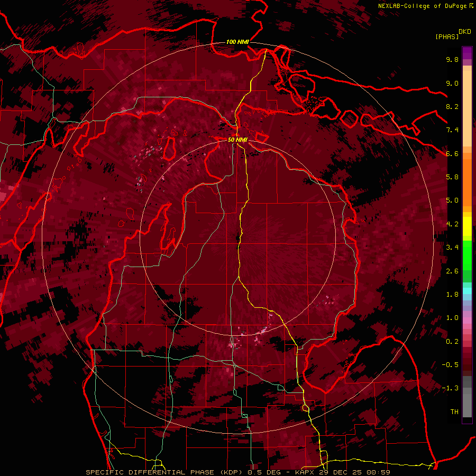476x476 pixels.
Task: Click the 50 NMI range ring label
Action: coord(237,140)
